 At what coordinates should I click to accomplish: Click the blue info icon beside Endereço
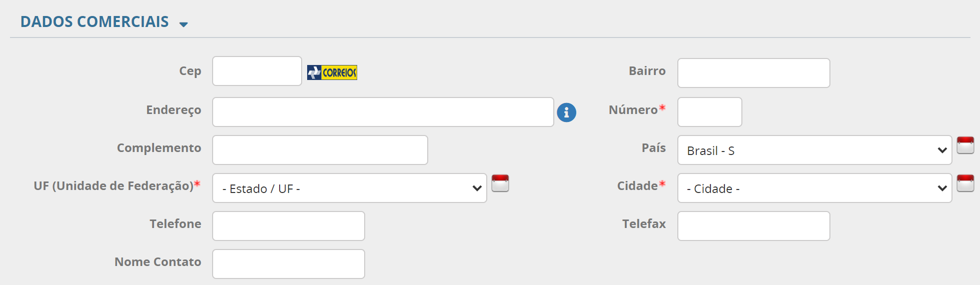[x=566, y=112]
